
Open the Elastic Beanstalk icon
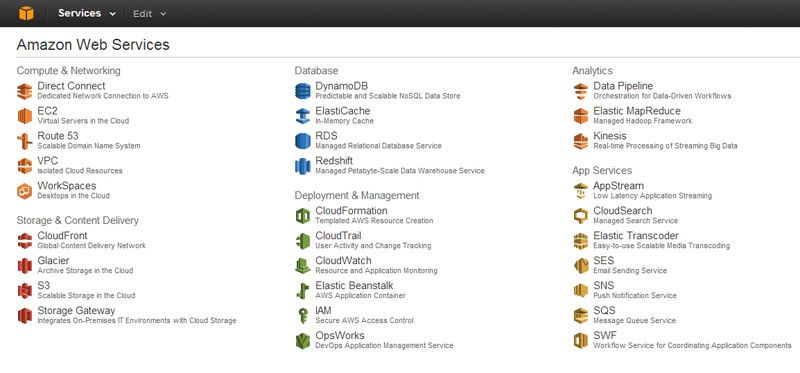tap(303, 290)
